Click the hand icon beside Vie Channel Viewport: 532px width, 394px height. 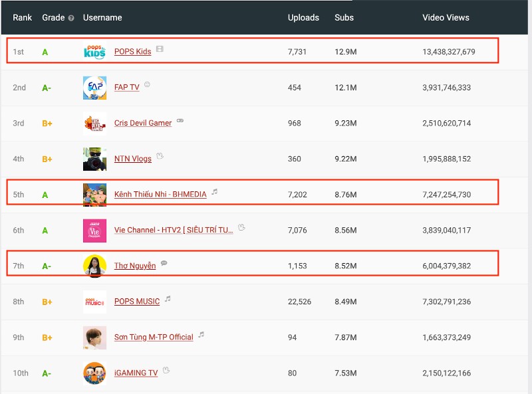click(x=241, y=227)
